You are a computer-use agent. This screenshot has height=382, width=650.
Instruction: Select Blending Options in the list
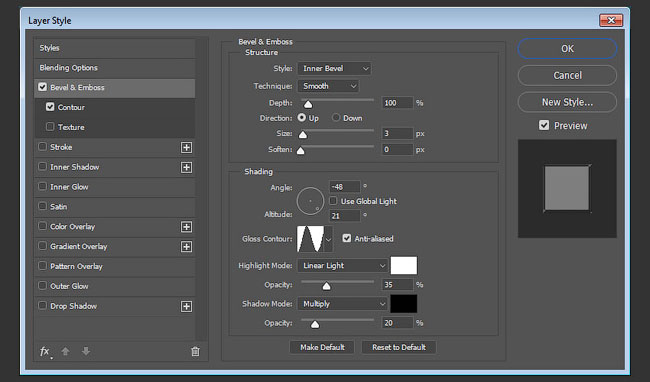114,68
